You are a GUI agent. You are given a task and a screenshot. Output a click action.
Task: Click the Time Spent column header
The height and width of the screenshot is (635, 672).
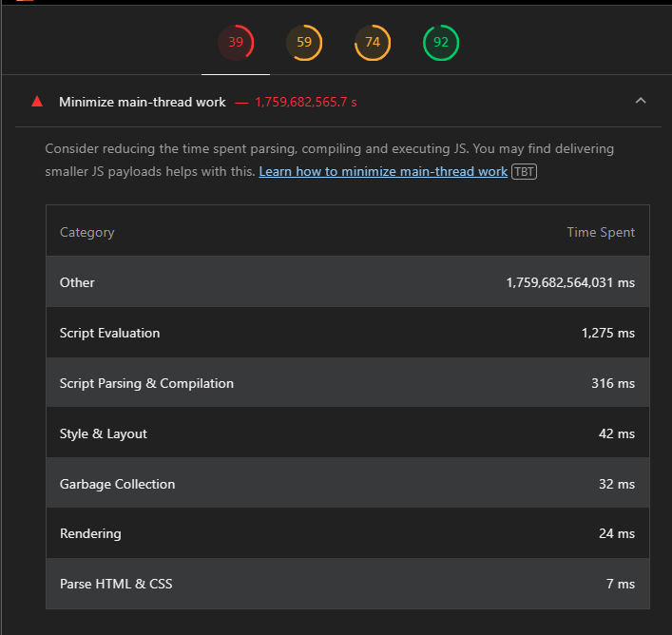point(601,232)
